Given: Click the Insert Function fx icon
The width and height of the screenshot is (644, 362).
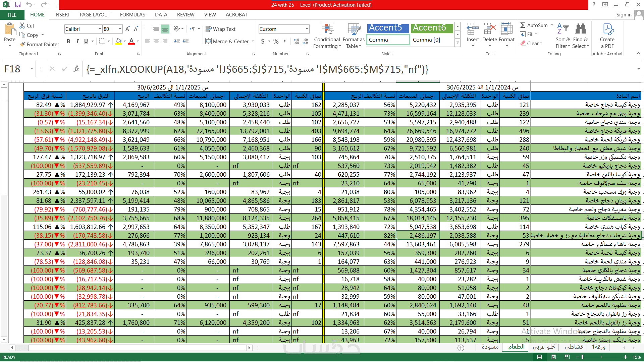Looking at the screenshot, I should click(76, 69).
